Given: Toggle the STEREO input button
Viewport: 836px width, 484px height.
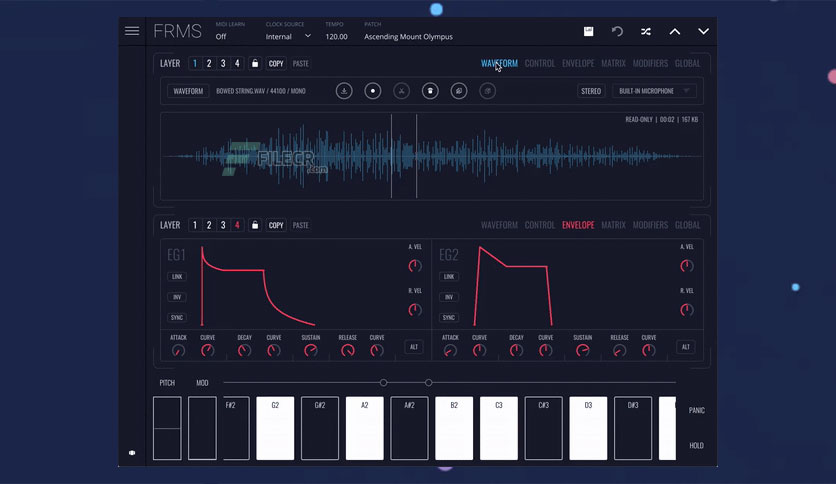Looking at the screenshot, I should pos(591,91).
